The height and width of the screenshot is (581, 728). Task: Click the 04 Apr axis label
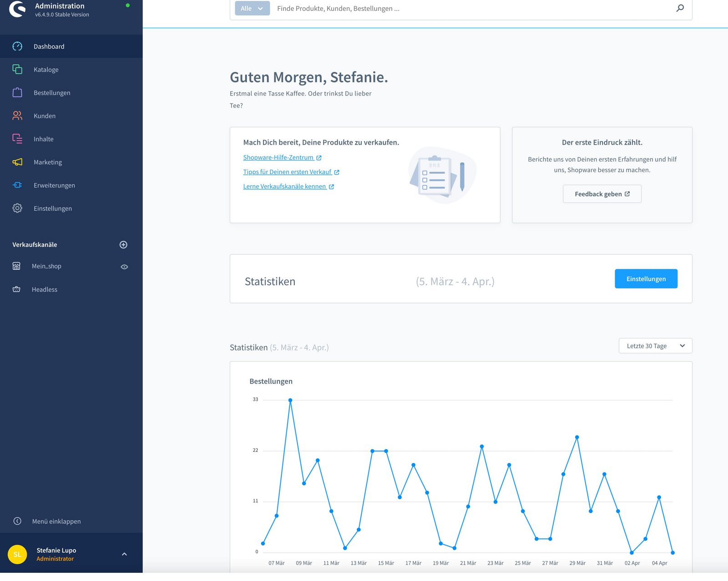pyautogui.click(x=659, y=563)
